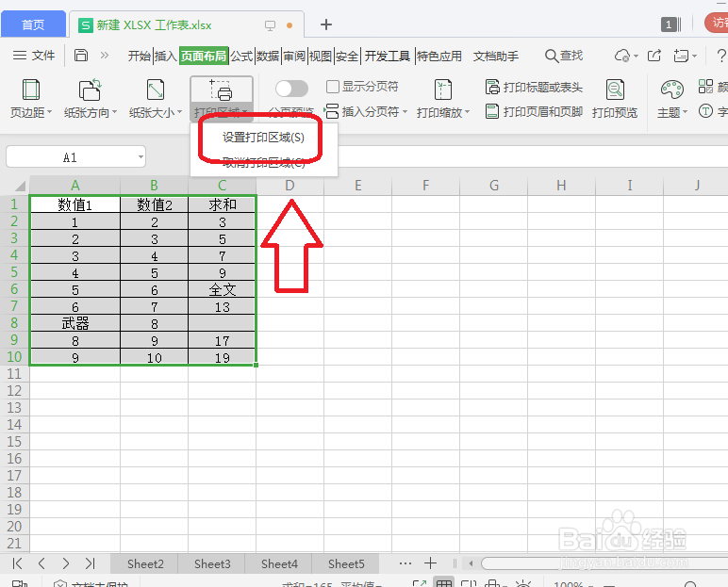Click the 打印区域 print area icon
The width and height of the screenshot is (728, 587).
point(221,90)
